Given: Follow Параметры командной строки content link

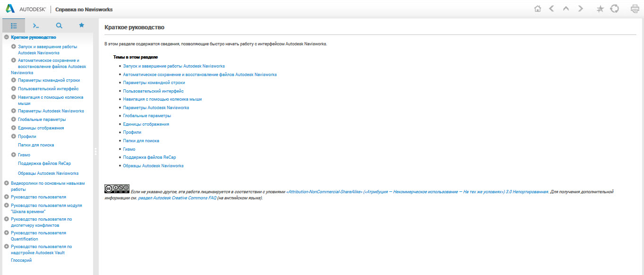Looking at the screenshot, I should pyautogui.click(x=154, y=83).
